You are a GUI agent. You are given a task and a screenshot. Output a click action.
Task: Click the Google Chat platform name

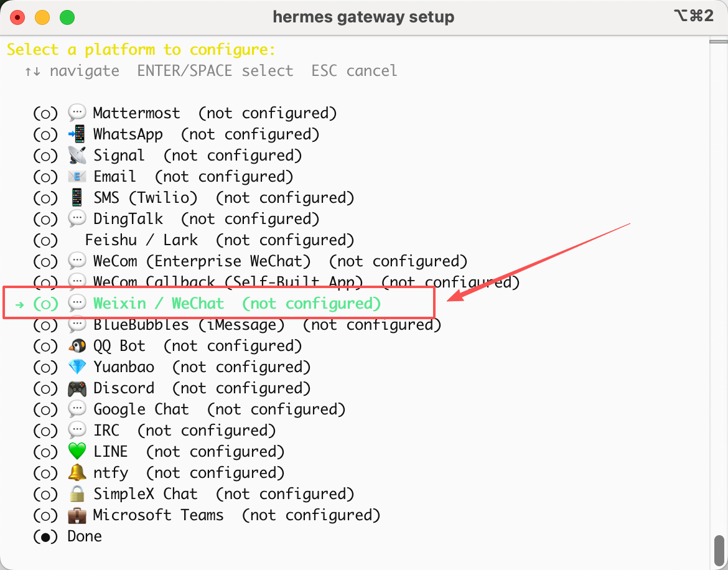click(141, 409)
